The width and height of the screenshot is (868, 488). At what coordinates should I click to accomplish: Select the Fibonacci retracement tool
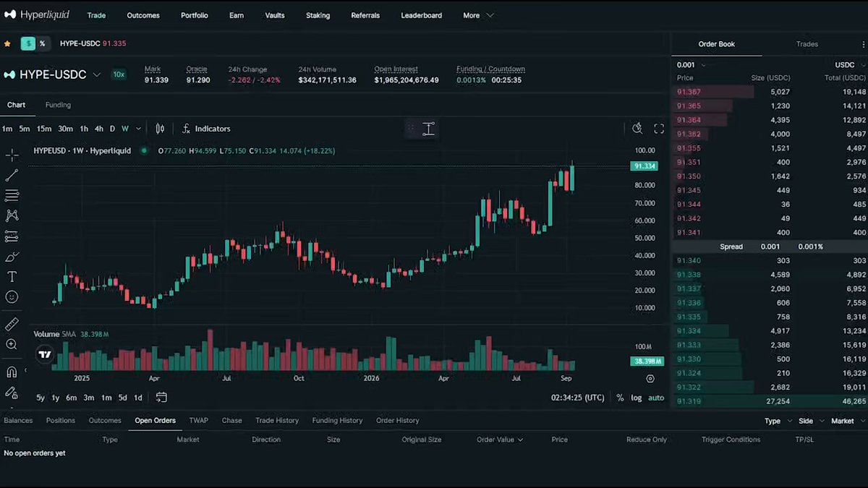pos(12,195)
